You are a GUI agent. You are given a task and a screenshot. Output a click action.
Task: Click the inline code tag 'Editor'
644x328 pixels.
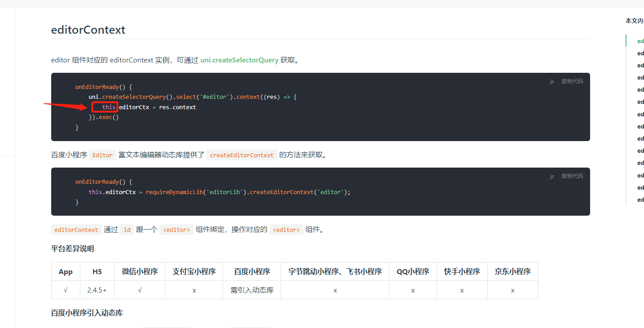[102, 155]
